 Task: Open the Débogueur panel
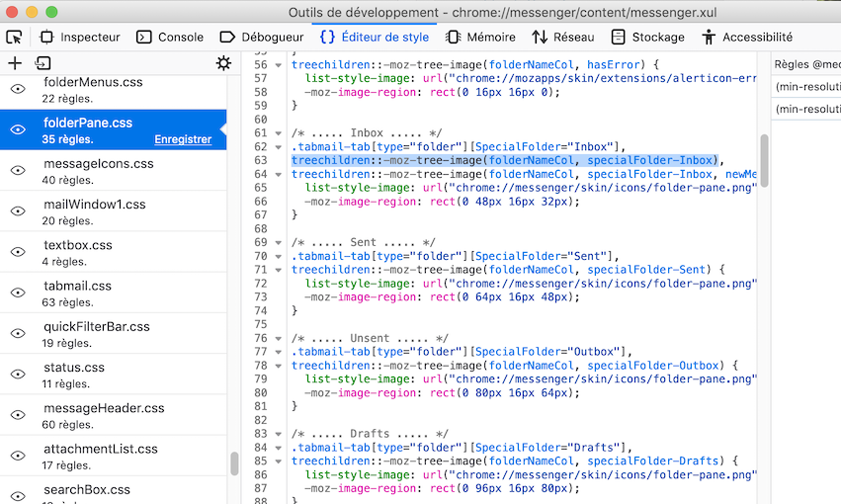click(261, 37)
